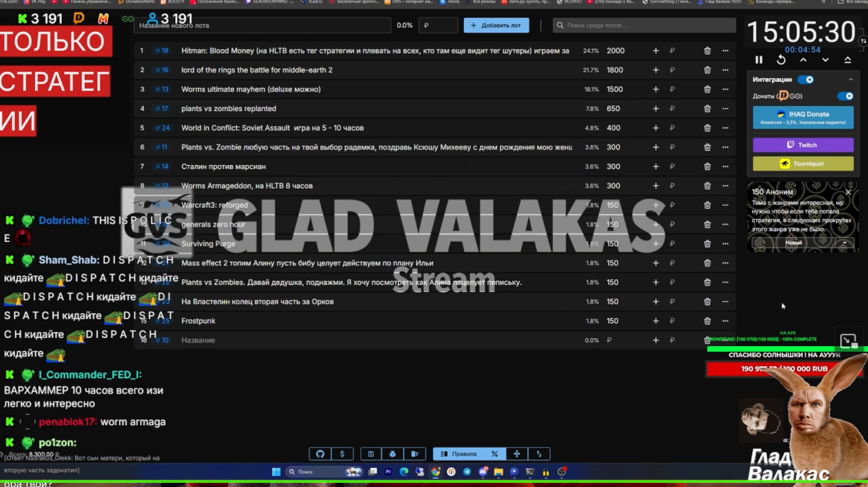Viewport: 868px width, 487px height.
Task: Connect the Twitch integration
Action: click(x=803, y=145)
